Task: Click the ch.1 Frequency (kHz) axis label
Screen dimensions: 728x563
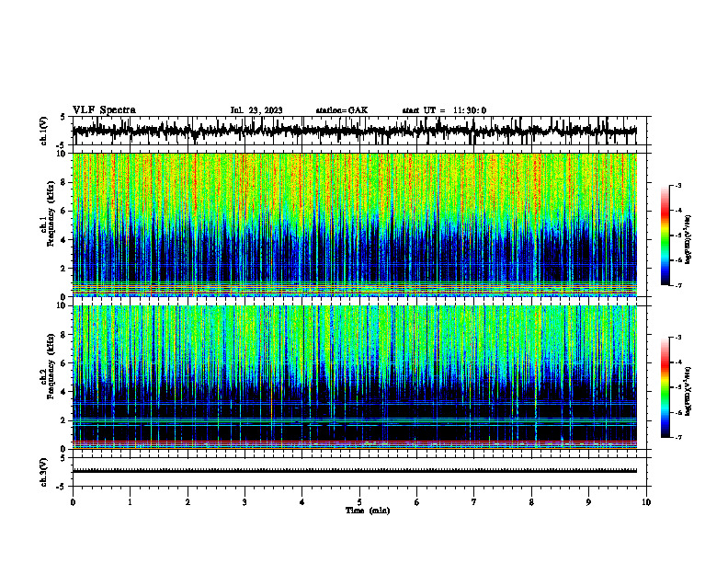Action: coord(50,224)
